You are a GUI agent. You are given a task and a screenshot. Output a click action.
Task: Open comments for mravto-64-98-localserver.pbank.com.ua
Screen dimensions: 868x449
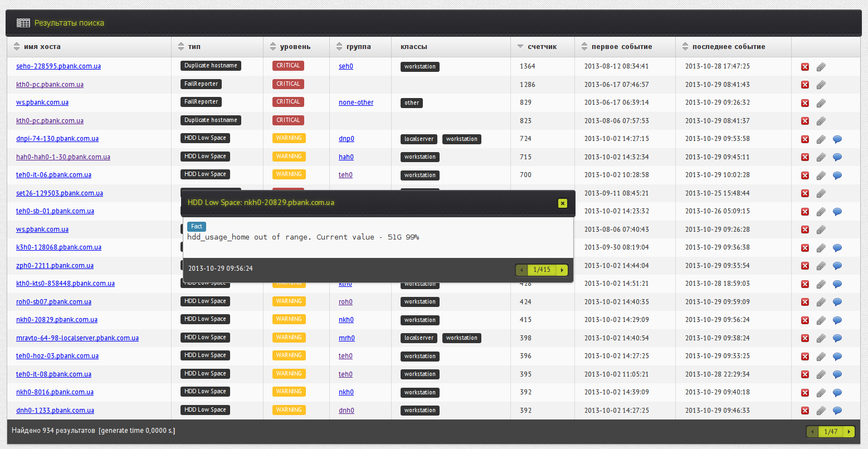tap(837, 338)
